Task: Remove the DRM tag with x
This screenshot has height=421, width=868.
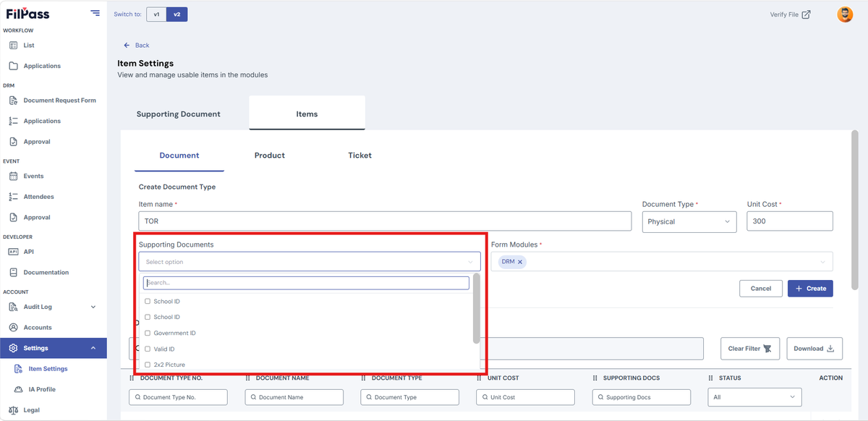Action: (520, 262)
